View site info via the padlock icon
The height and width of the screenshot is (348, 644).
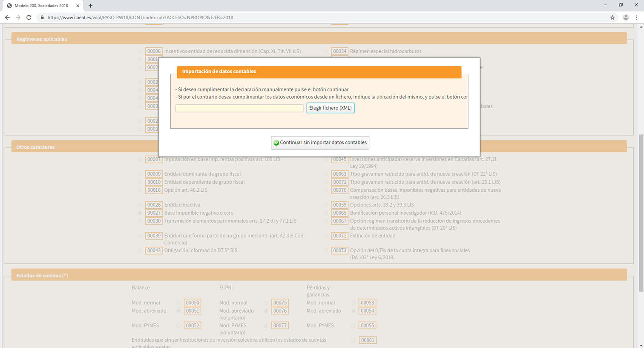coord(42,17)
